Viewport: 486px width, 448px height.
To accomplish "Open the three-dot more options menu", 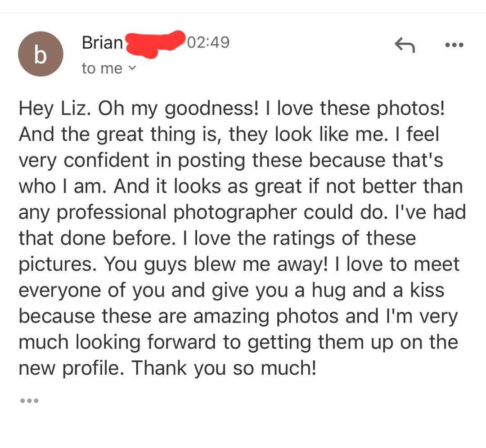I will point(454,45).
